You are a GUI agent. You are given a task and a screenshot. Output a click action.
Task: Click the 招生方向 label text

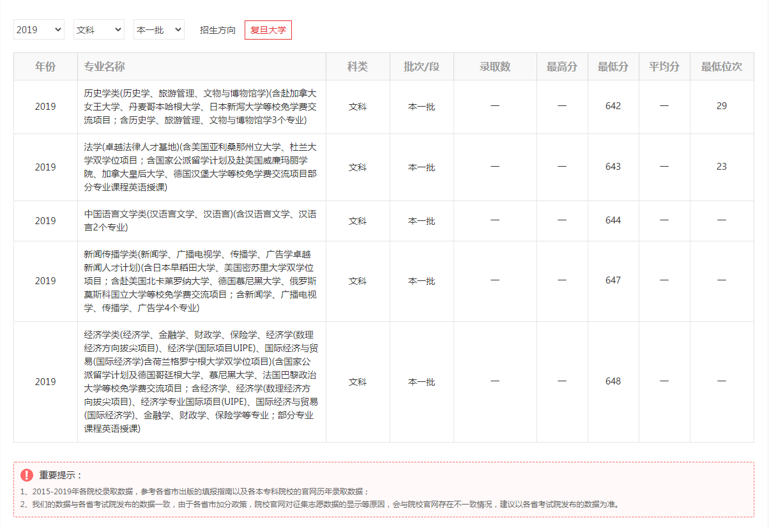[x=218, y=29]
